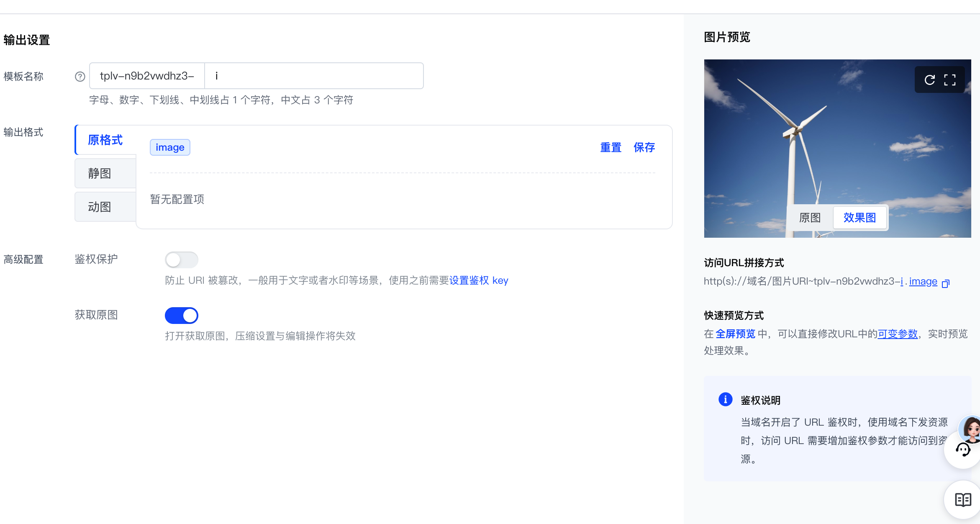Click the template name help question icon

(x=80, y=77)
